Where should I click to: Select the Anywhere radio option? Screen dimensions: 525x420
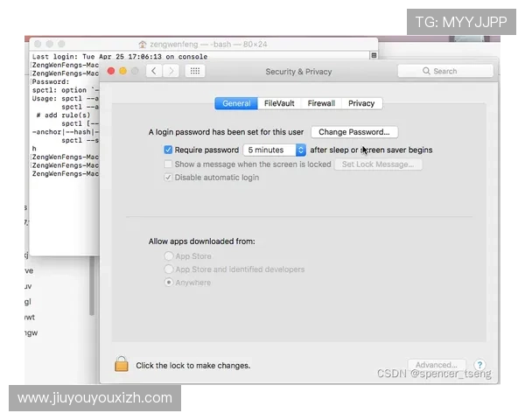pyautogui.click(x=169, y=283)
